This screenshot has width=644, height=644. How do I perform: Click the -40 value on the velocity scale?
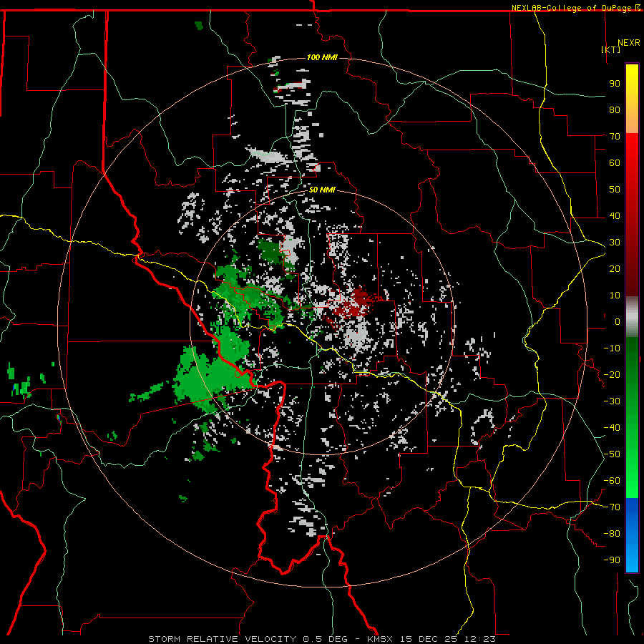point(612,428)
